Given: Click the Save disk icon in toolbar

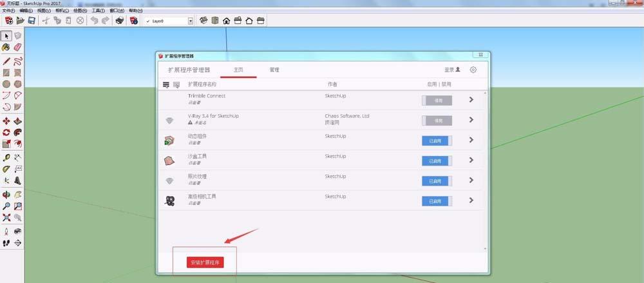Looking at the screenshot, I should click(32, 21).
